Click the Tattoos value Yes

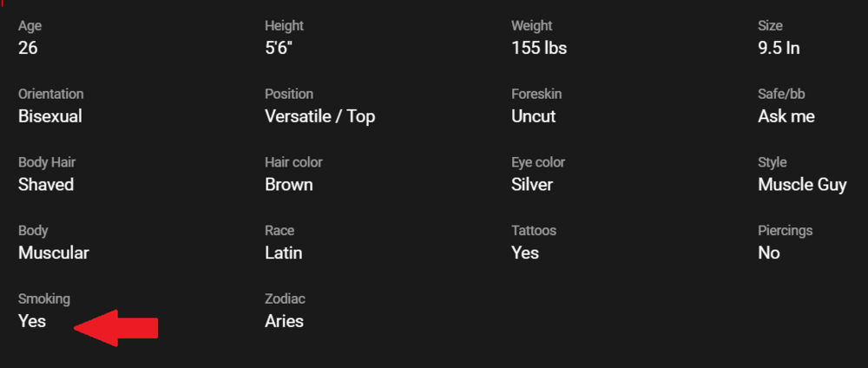pyautogui.click(x=525, y=253)
